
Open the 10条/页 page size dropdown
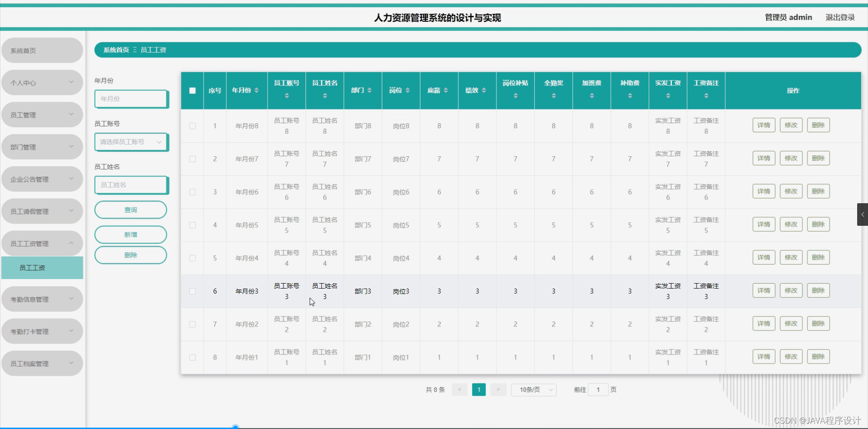[534, 390]
